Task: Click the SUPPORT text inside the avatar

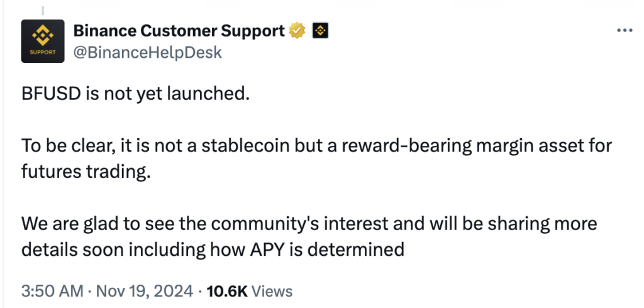Action: (43, 52)
